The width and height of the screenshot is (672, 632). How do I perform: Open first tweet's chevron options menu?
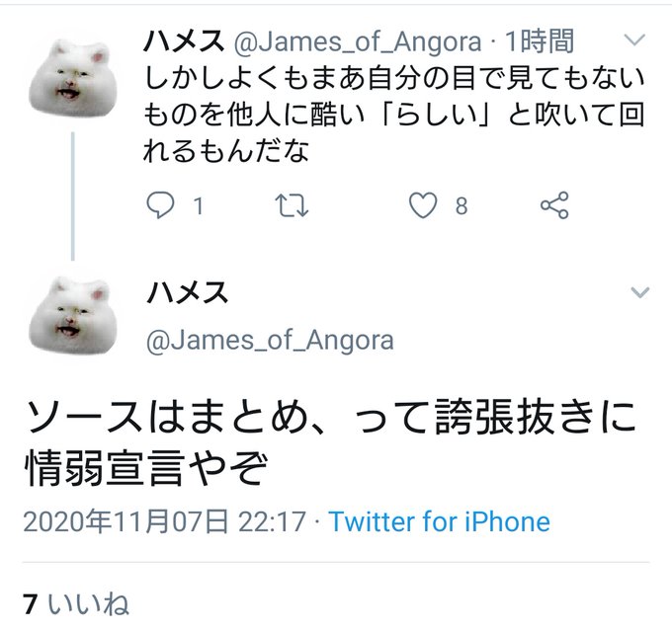click(634, 39)
